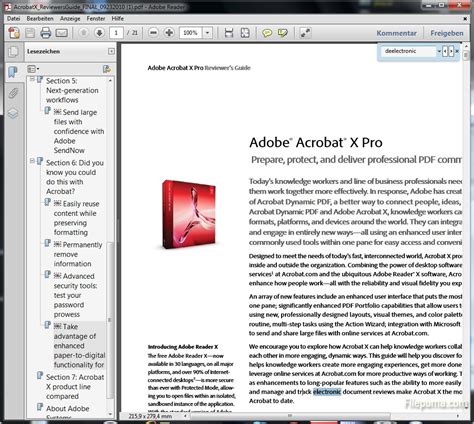Image resolution: width=474 pixels, height=424 pixels.
Task: Click the Acrobat X Pro box image
Action: coord(189,215)
